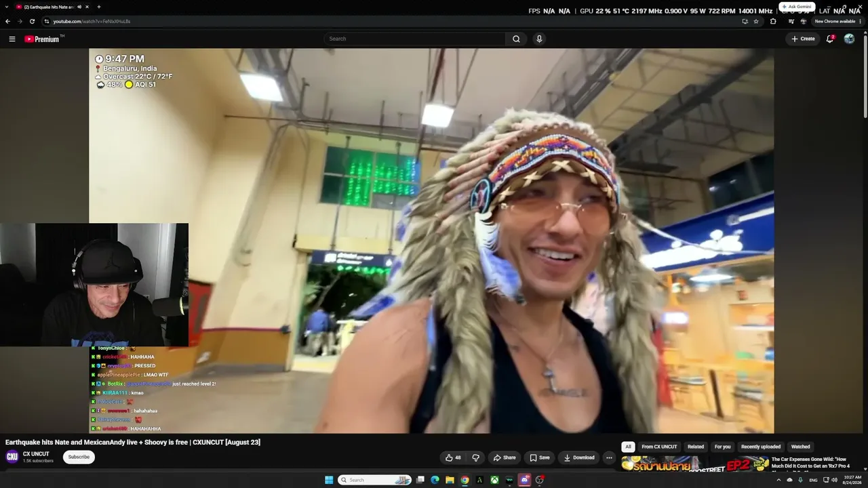This screenshot has height=488, width=868.
Task: Open the Car Expenses Gone Wild video title
Action: pos(810,464)
